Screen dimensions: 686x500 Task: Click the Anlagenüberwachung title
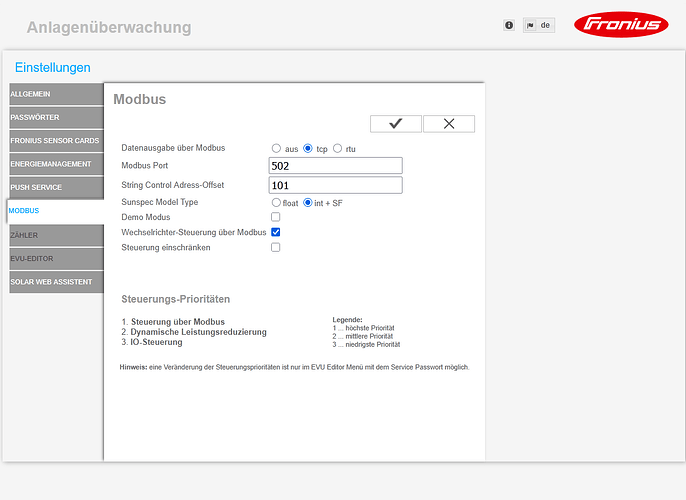[x=109, y=27]
